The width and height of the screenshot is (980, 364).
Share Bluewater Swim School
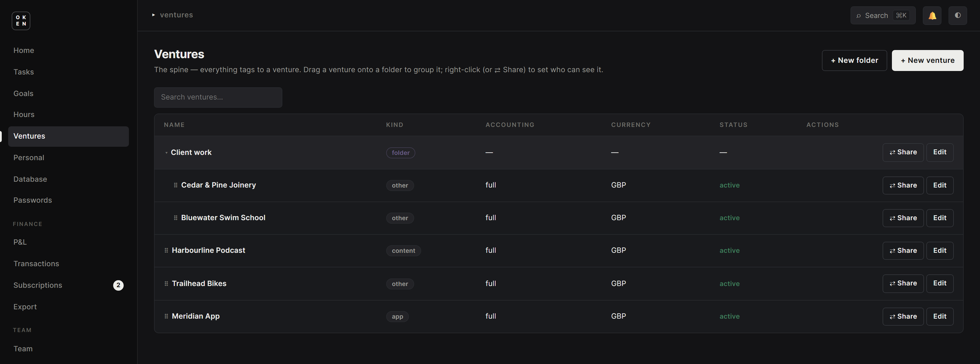point(903,218)
